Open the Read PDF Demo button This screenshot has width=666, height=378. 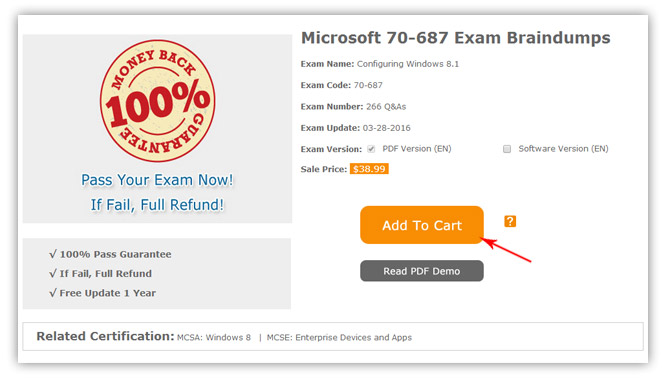click(422, 271)
